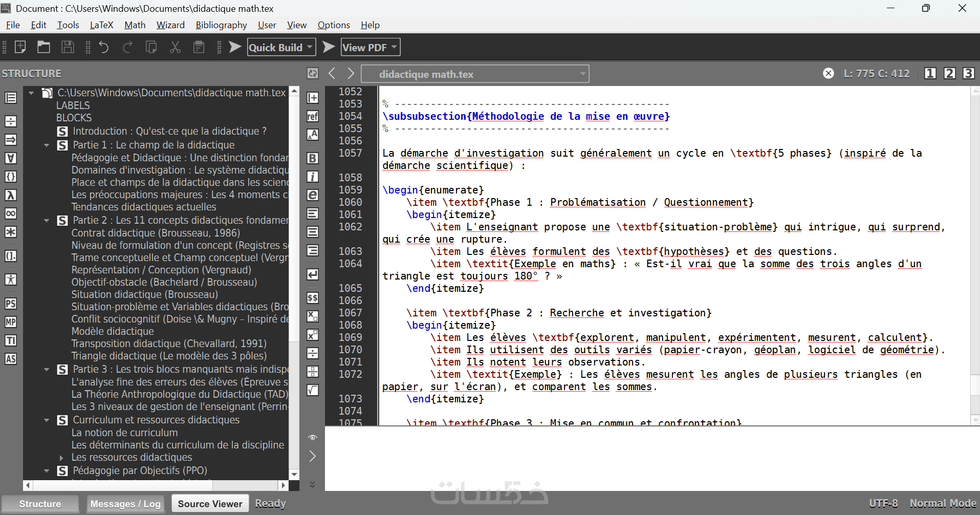Expand Les ressources didactiques node
Screen dimensions: 980x515
coord(61,458)
